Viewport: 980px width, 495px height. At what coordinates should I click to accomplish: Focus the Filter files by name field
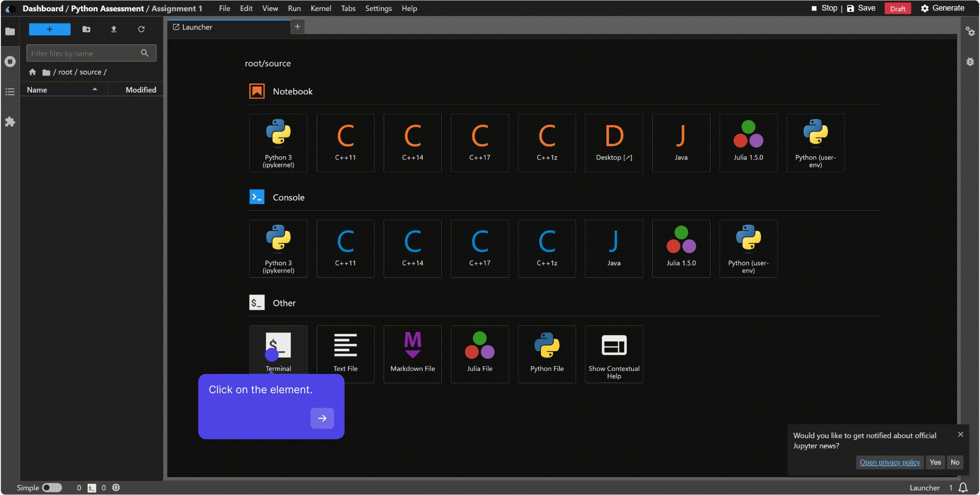(x=91, y=53)
